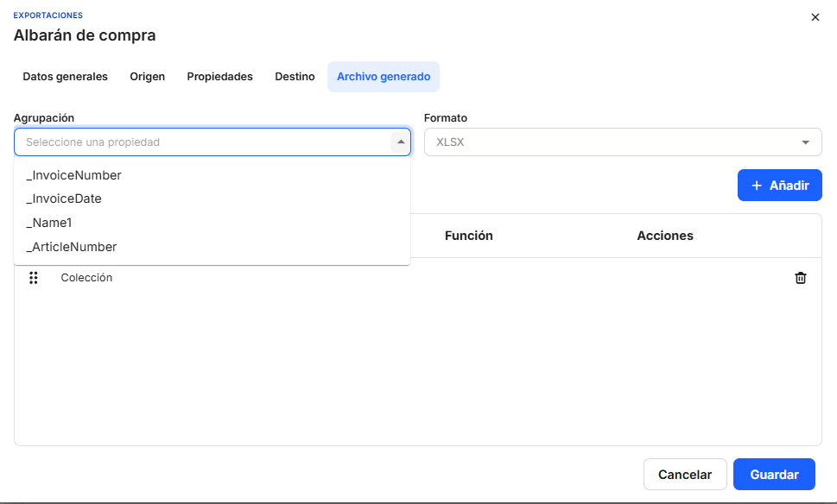837x504 pixels.
Task: Switch to the Datos generales tab
Action: [65, 77]
